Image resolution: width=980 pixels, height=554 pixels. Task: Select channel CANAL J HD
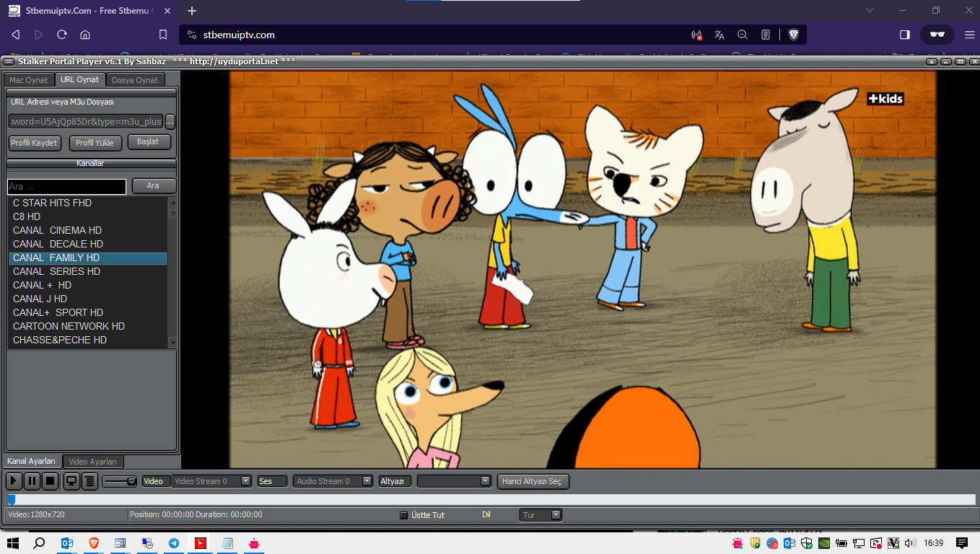[x=88, y=299]
